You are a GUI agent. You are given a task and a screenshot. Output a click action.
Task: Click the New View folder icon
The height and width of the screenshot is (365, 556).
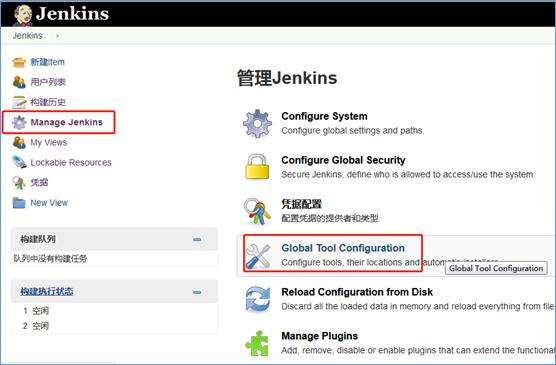click(x=19, y=203)
